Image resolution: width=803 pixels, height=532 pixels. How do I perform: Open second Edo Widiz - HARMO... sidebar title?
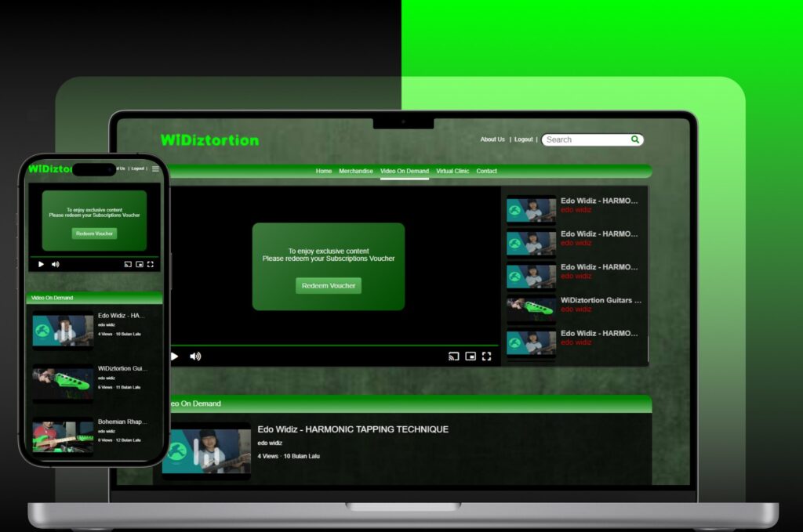pos(599,233)
